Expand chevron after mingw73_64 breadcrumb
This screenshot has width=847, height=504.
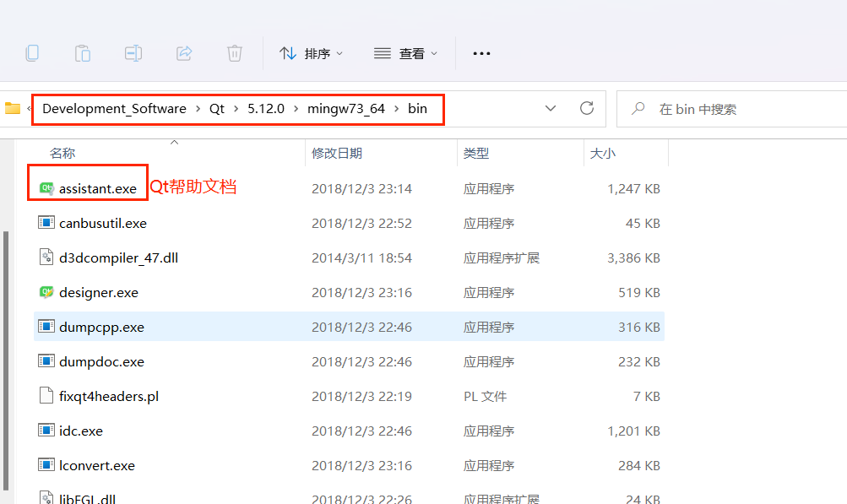397,109
